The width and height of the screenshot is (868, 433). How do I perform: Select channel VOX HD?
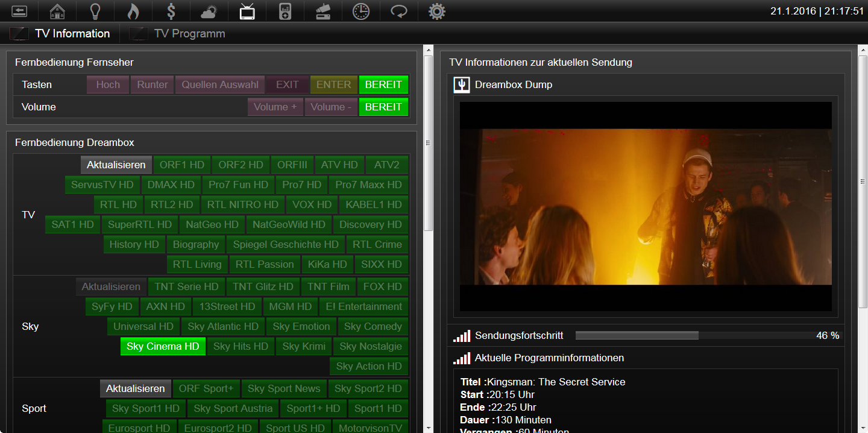point(312,205)
